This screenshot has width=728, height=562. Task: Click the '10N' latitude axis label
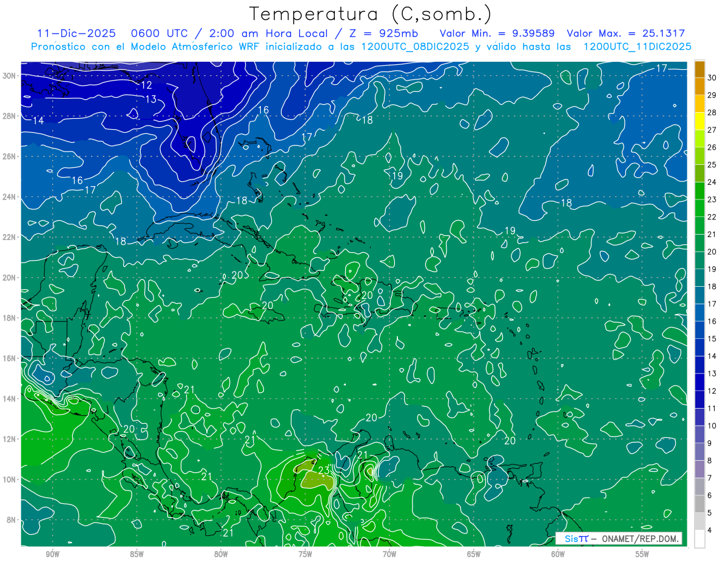pyautogui.click(x=10, y=480)
